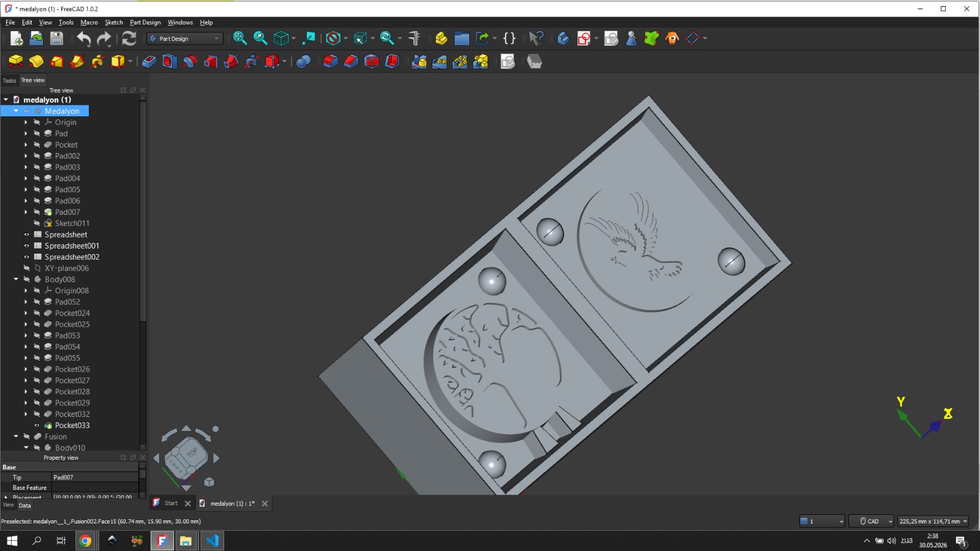Choose the Additive Loft tool
Image resolution: width=980 pixels, height=551 pixels.
(x=56, y=61)
